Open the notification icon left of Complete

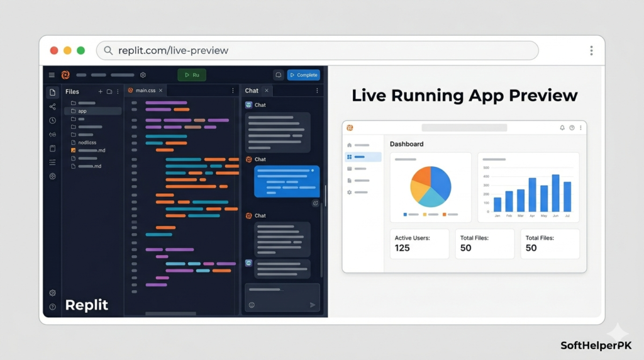tap(279, 75)
